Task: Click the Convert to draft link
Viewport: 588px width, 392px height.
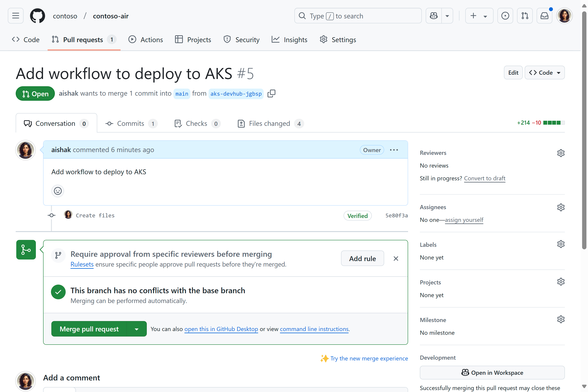Action: click(485, 178)
